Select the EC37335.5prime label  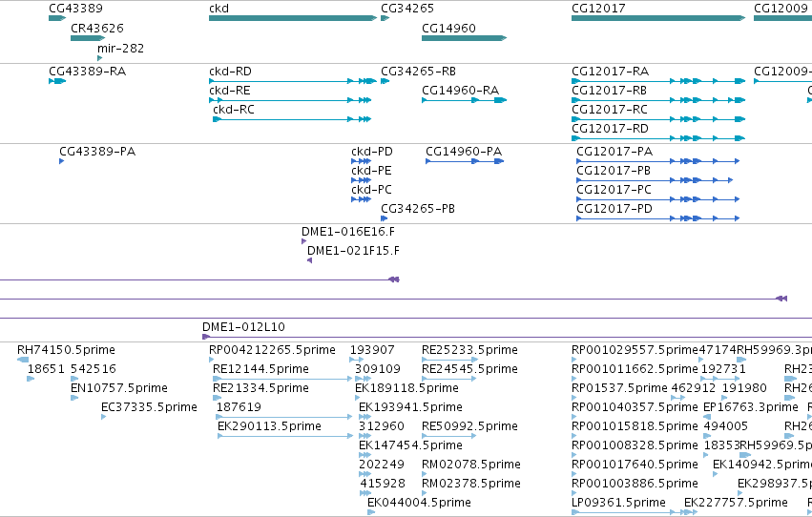[149, 407]
